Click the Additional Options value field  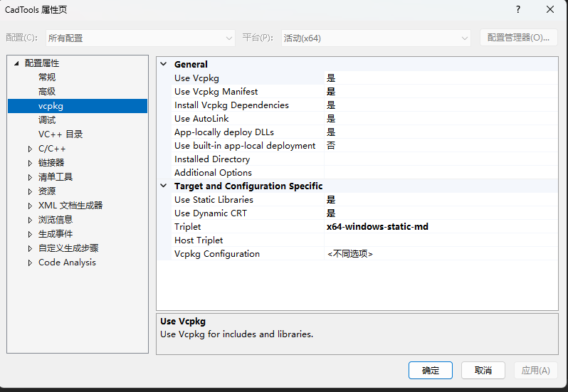tap(441, 173)
